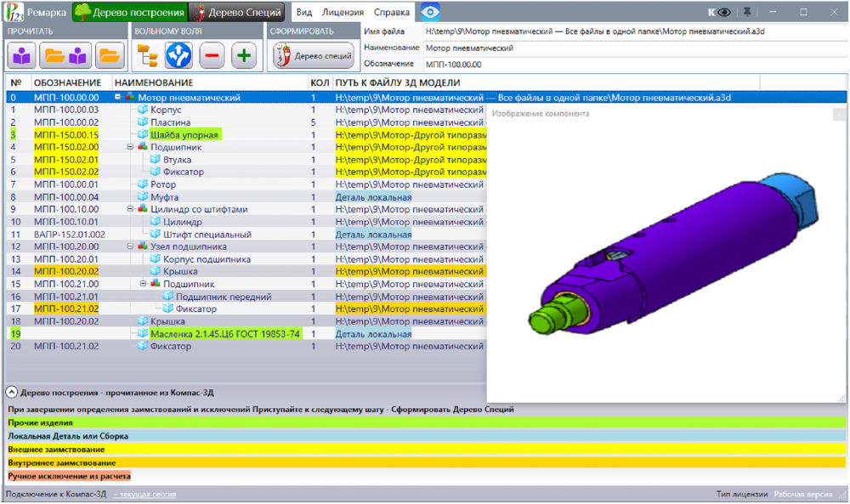
Task: Click cube icon next to Подшипник передний
Action: [168, 297]
